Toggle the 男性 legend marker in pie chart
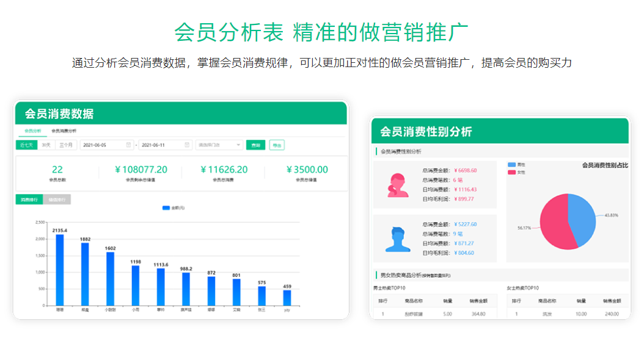Viewport: 644px width, 338px height. click(x=511, y=165)
